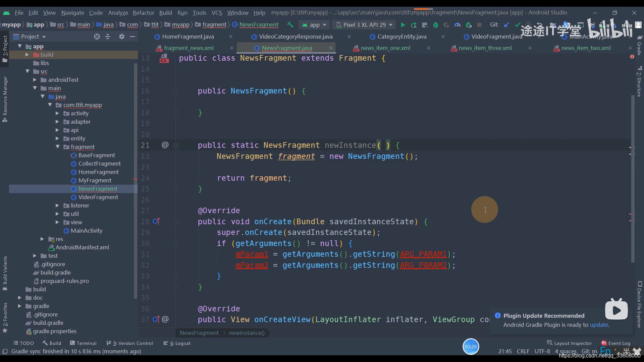Toggle TODO tool window
644x362 pixels.
[23, 343]
